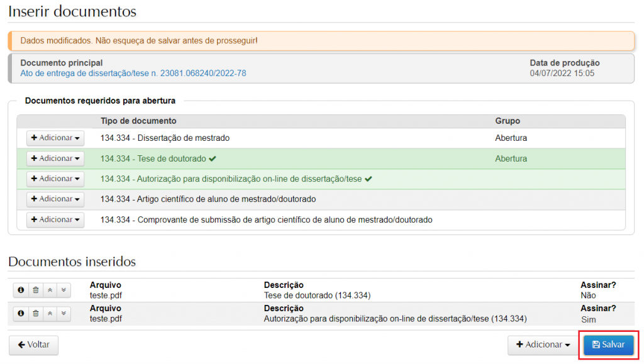This screenshot has height=364, width=644.
Task: Click the Salvar button
Action: (x=608, y=345)
